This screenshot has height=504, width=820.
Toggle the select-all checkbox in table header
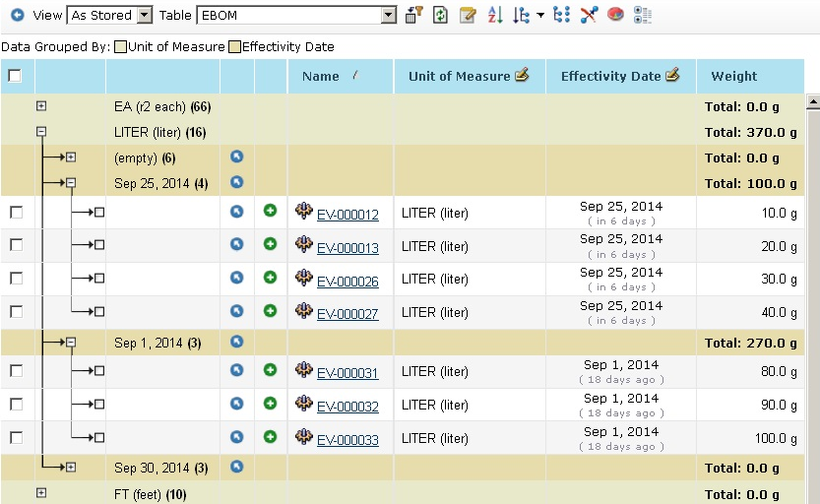click(x=15, y=76)
